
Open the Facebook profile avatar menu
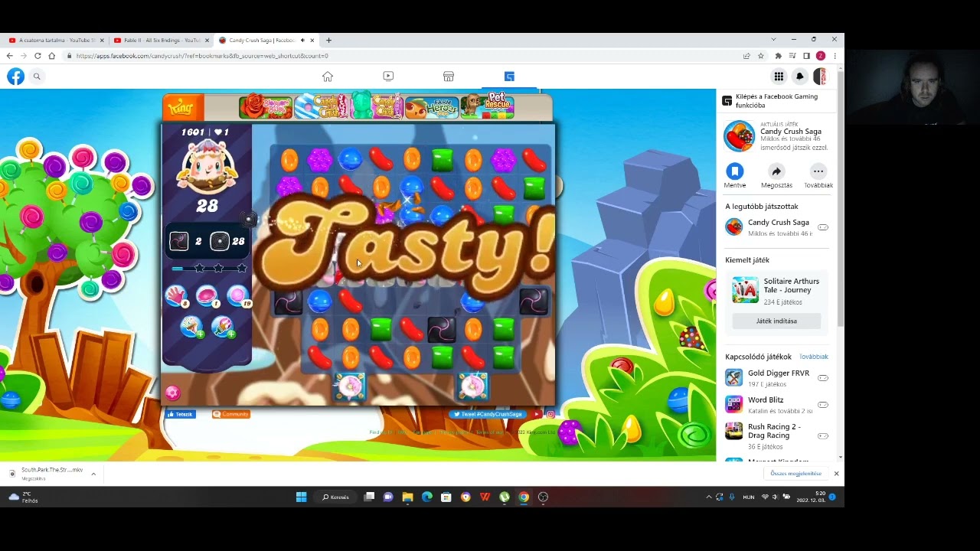click(820, 77)
